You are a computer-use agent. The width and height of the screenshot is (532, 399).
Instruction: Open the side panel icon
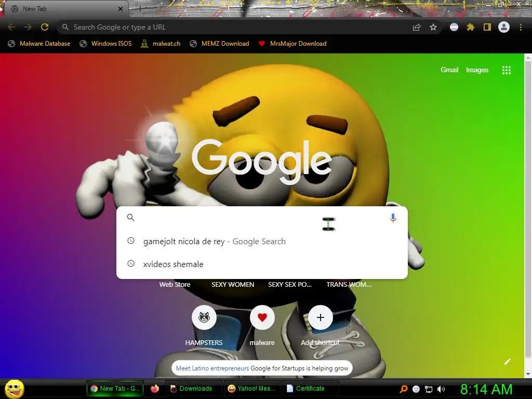click(487, 27)
